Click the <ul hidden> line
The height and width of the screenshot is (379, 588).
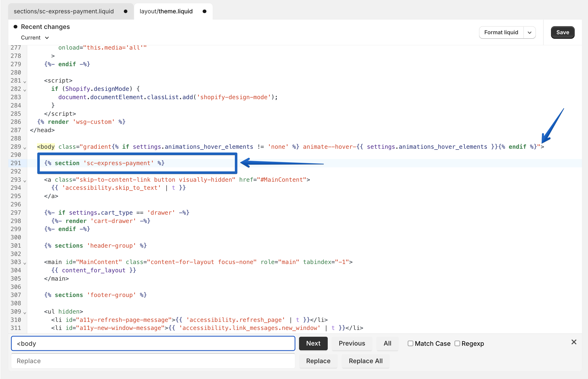pos(64,312)
